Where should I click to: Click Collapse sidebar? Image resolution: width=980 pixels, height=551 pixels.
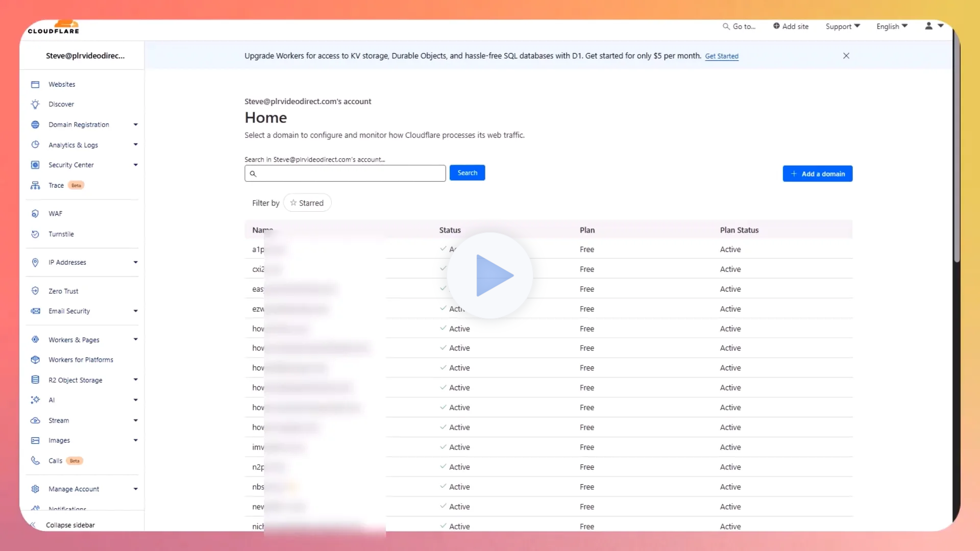70,525
